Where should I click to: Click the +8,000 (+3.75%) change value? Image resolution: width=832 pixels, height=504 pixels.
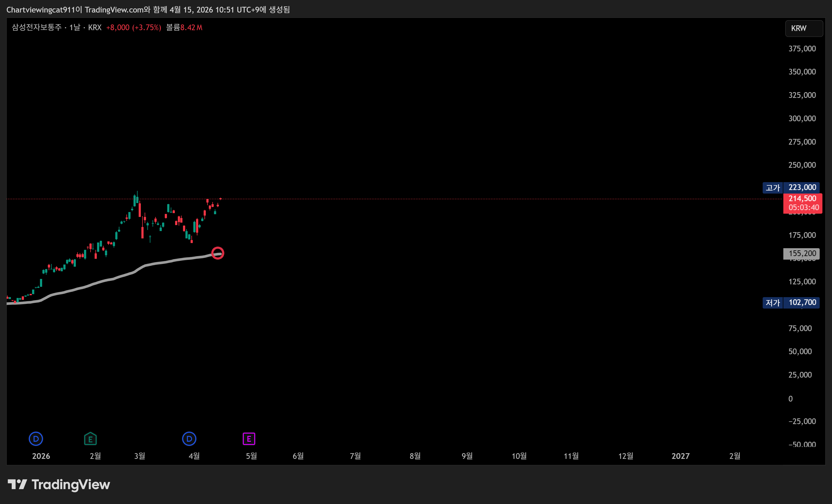pyautogui.click(x=134, y=27)
